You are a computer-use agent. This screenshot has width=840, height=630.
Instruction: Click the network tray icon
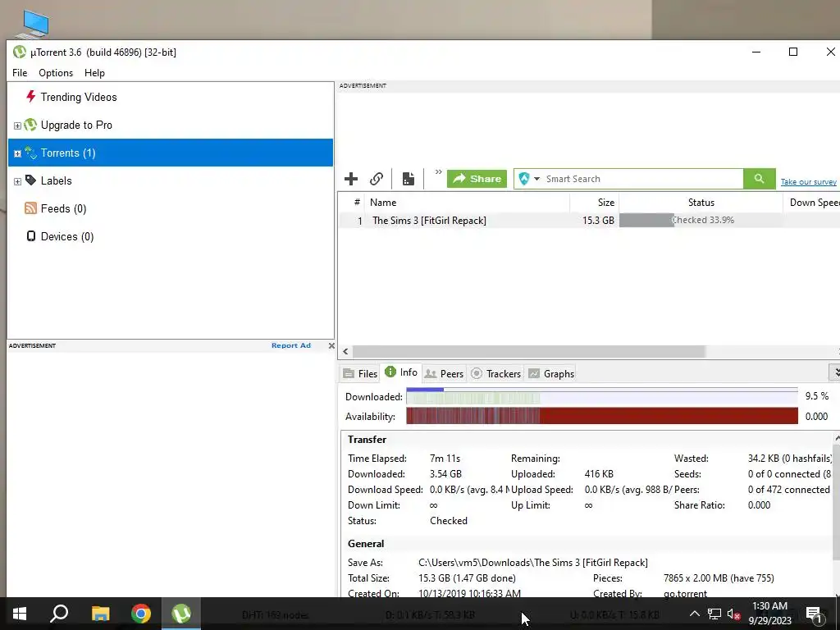pyautogui.click(x=714, y=614)
